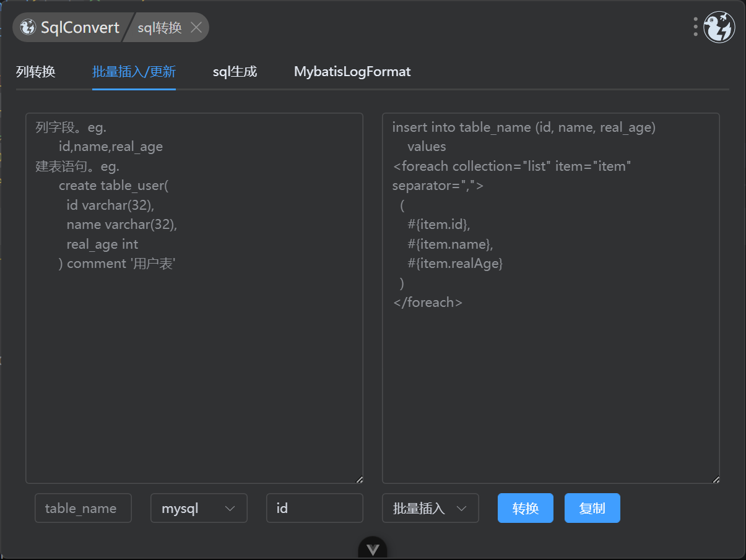The height and width of the screenshot is (560, 746).
Task: Click the placeholder text "real_age int"
Action: [102, 244]
